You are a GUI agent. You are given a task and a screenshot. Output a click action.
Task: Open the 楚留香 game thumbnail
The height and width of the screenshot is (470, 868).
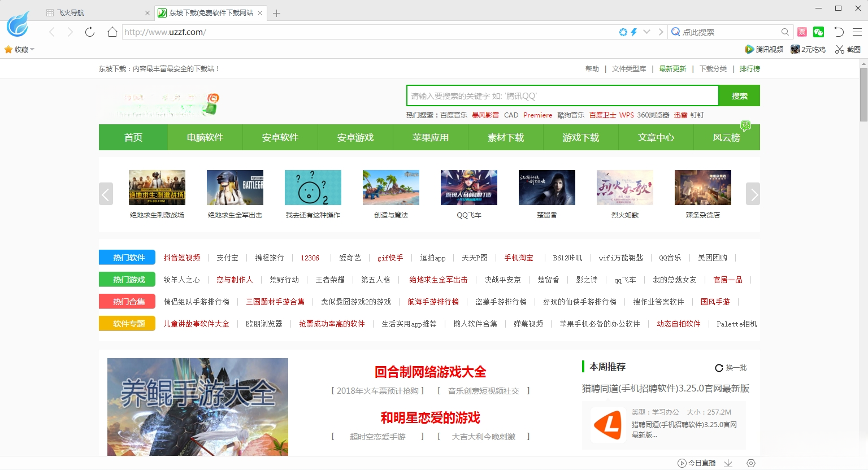pyautogui.click(x=547, y=188)
